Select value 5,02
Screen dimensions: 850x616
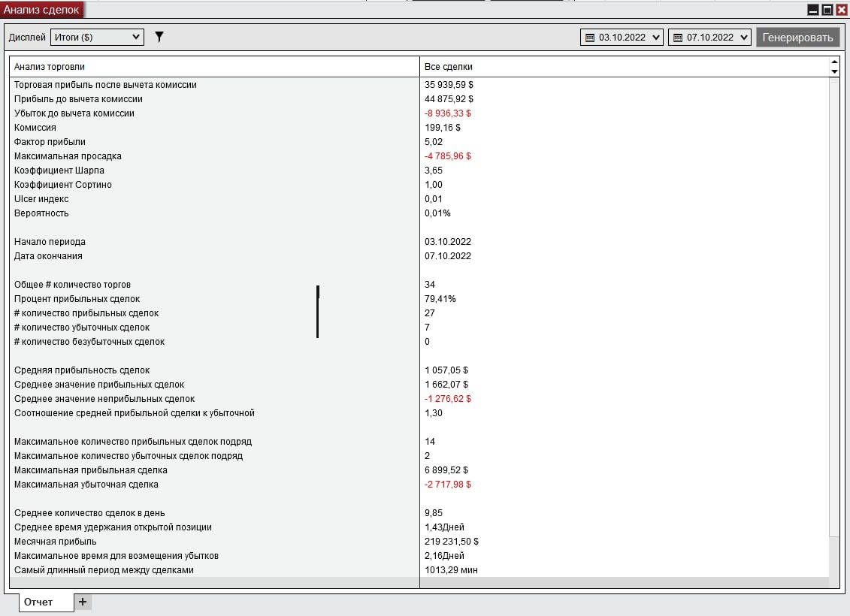[x=434, y=142]
